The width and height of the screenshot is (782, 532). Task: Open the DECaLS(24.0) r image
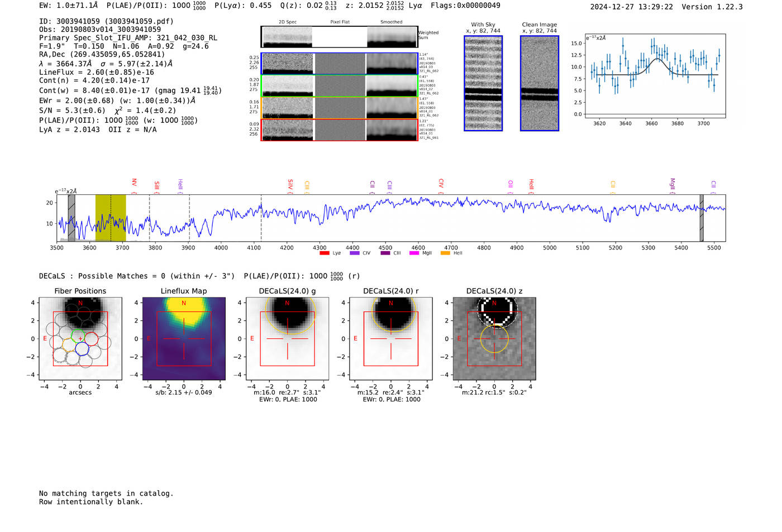[x=391, y=339]
